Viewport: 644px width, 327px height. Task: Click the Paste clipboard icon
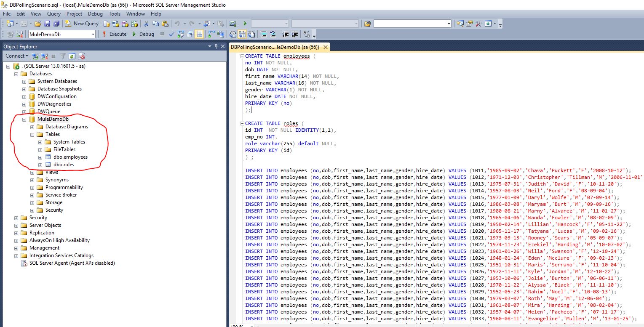point(165,24)
